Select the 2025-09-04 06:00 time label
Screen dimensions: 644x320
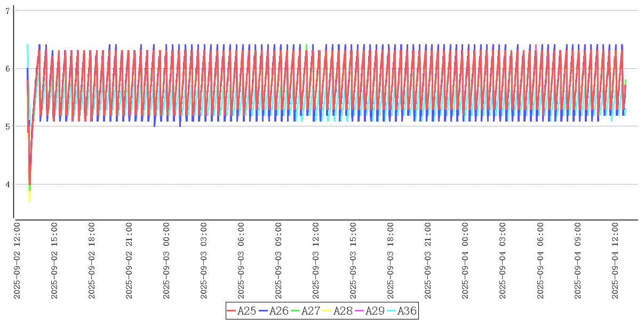(540, 261)
